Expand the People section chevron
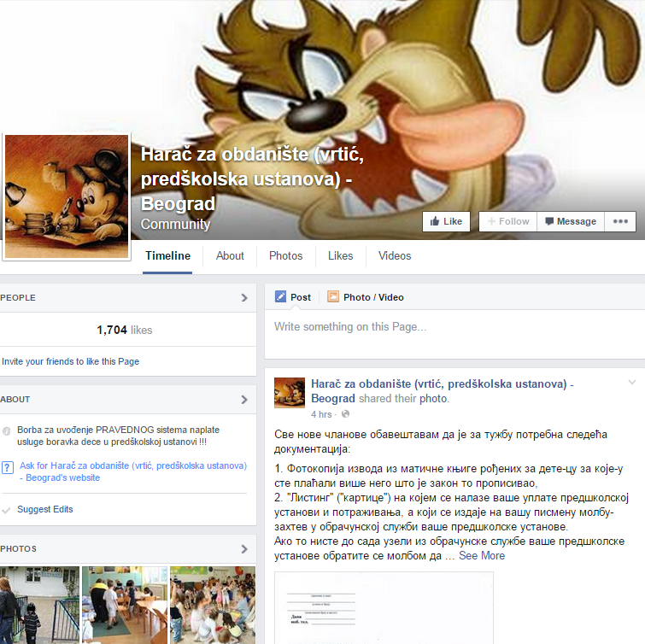Viewport: 645px width, 644px height. coord(244,298)
